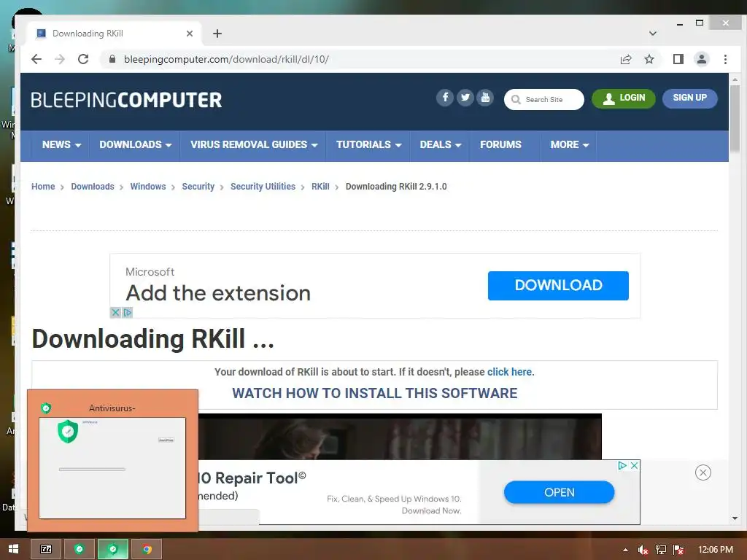The height and width of the screenshot is (560, 747).
Task: Click the AdChoices icon on Microsoft ad
Action: (127, 312)
